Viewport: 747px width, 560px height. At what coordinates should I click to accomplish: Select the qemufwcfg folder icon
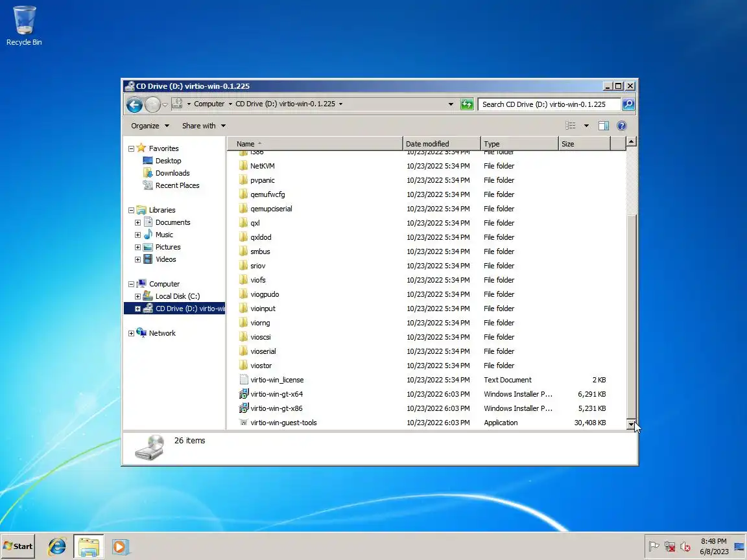243,194
